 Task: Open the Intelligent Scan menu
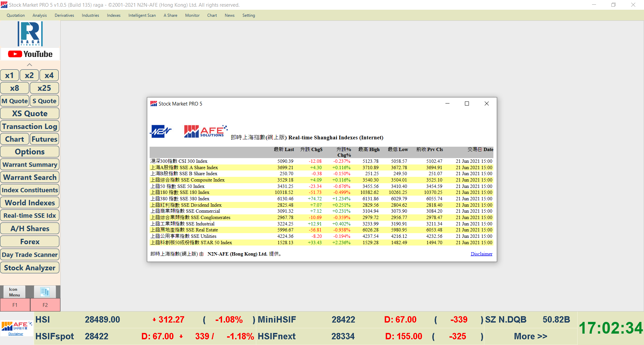[142, 15]
